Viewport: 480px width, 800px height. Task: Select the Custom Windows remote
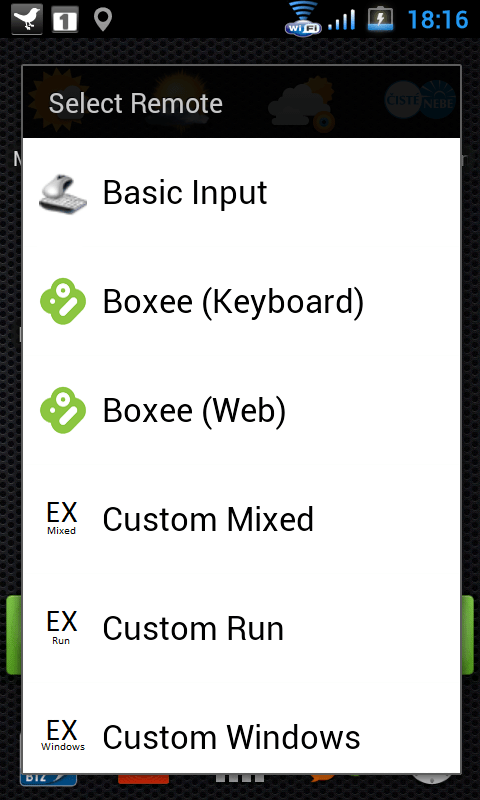241,736
